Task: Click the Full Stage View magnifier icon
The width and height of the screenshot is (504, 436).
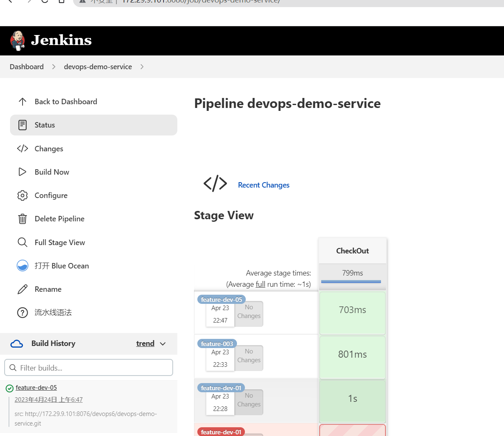Action: (x=23, y=242)
